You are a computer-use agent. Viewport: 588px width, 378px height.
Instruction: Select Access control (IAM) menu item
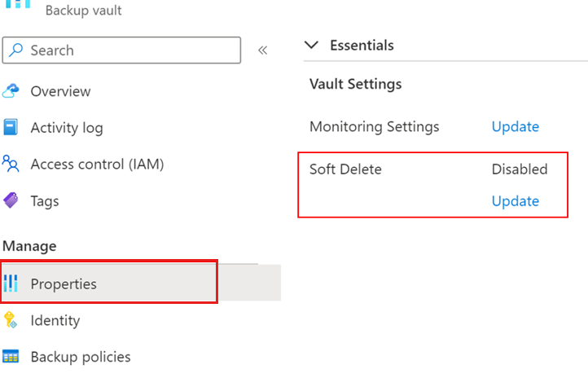(97, 164)
